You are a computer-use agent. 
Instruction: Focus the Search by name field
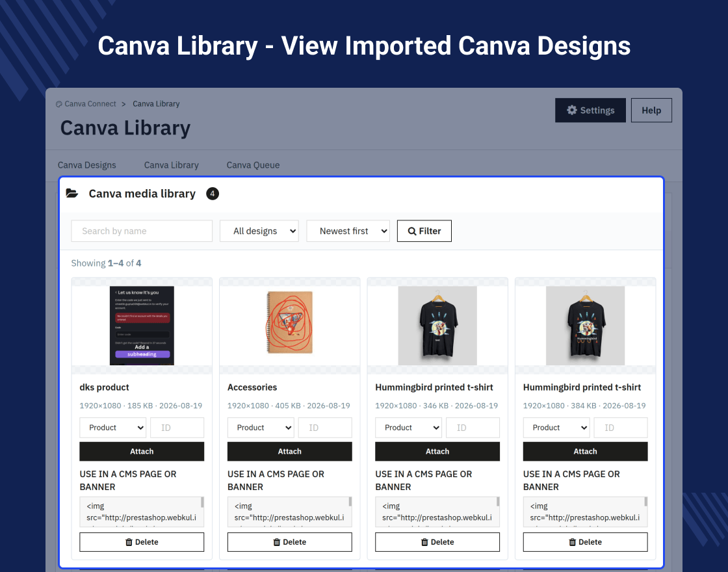pos(142,231)
